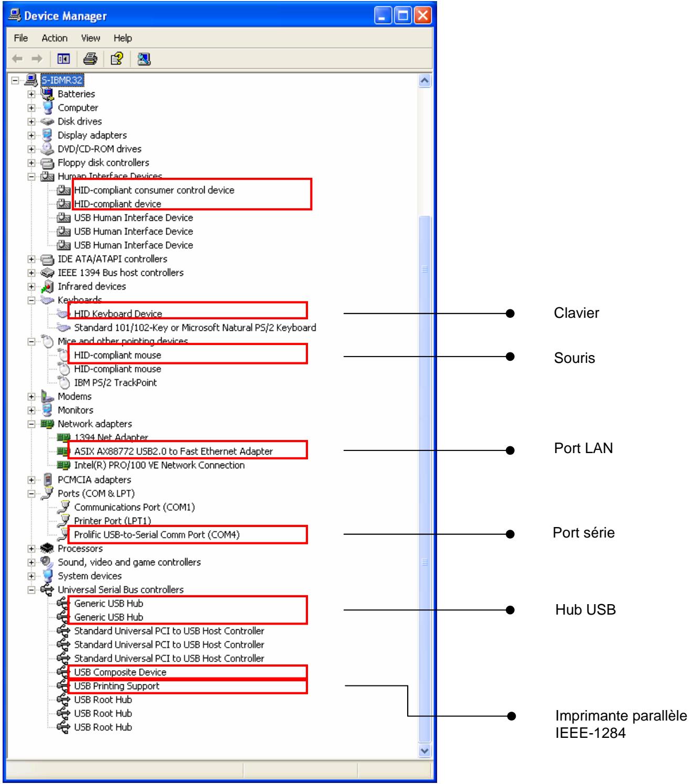Click the Disk drives category icon
Image resolution: width=690 pixels, height=784 pixels.
pyautogui.click(x=48, y=121)
